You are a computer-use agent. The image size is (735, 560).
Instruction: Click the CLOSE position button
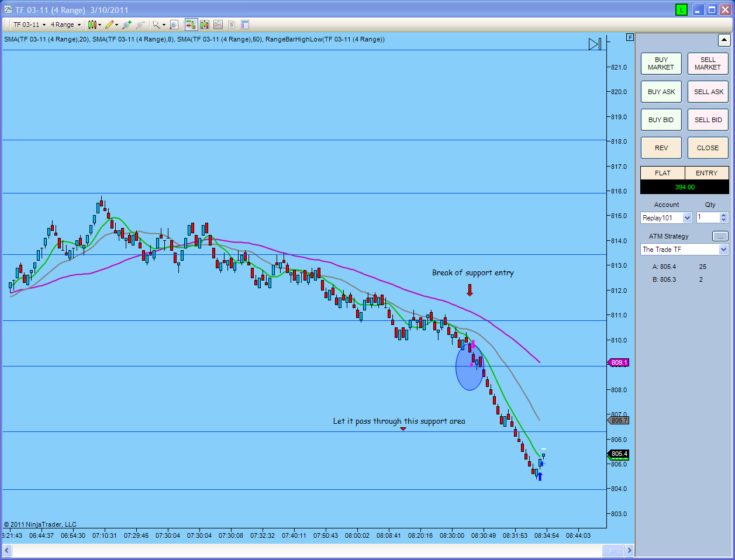(708, 148)
